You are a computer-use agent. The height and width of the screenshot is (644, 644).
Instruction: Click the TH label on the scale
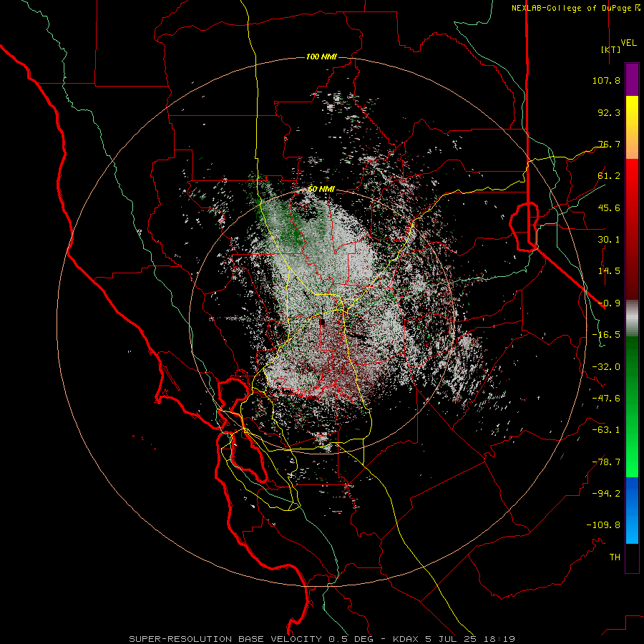[x=615, y=557]
